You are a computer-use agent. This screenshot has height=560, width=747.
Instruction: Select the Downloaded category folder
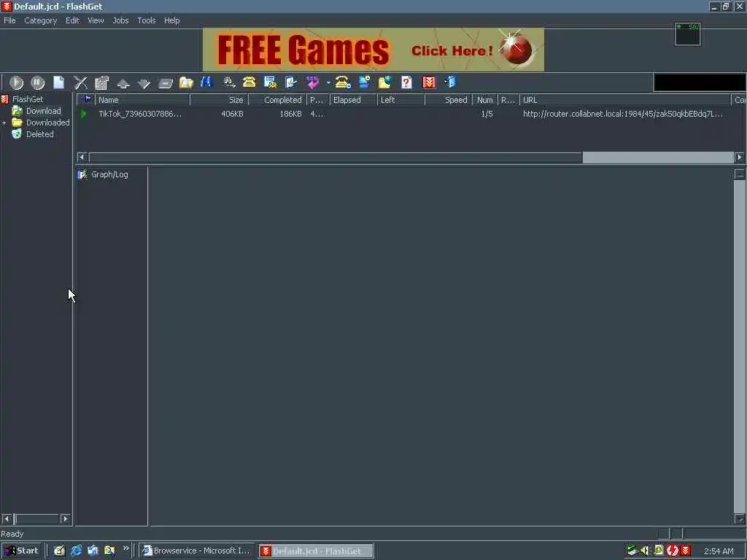coord(47,122)
